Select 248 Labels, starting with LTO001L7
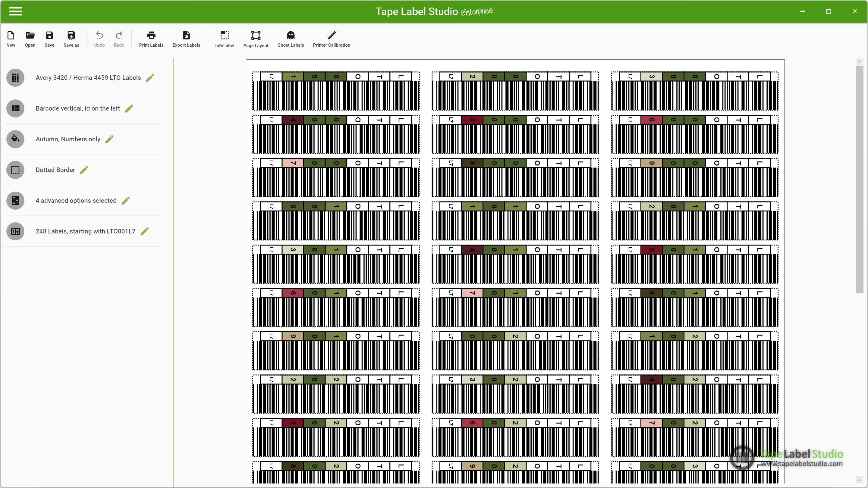Viewport: 868px width, 488px height. (x=86, y=231)
